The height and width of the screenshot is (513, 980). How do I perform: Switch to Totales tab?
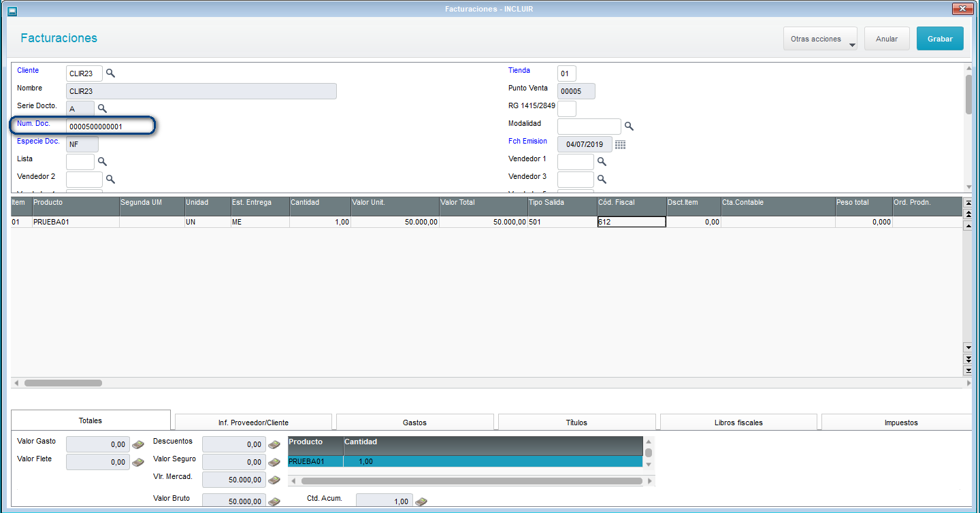91,420
